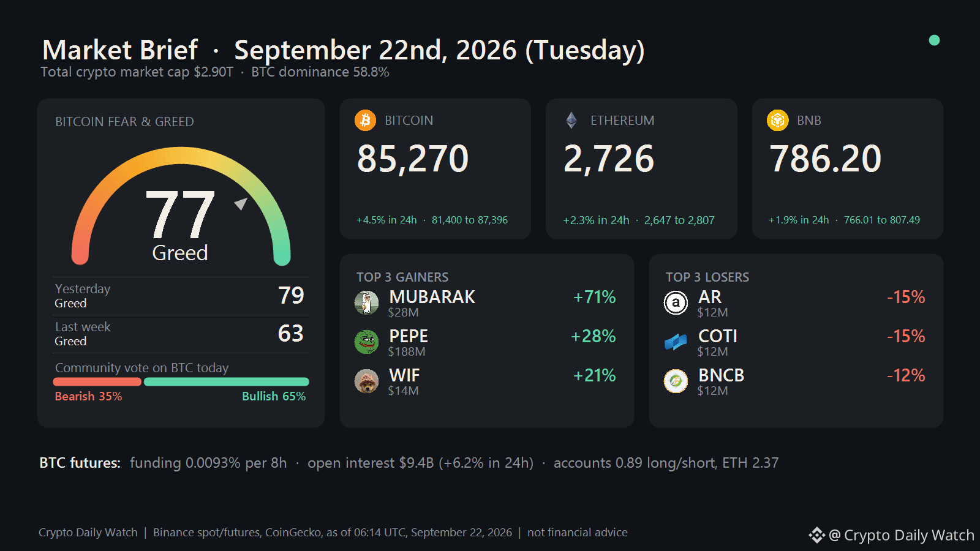Click the Ethereum diamond icon
980x551 pixels.
[571, 120]
